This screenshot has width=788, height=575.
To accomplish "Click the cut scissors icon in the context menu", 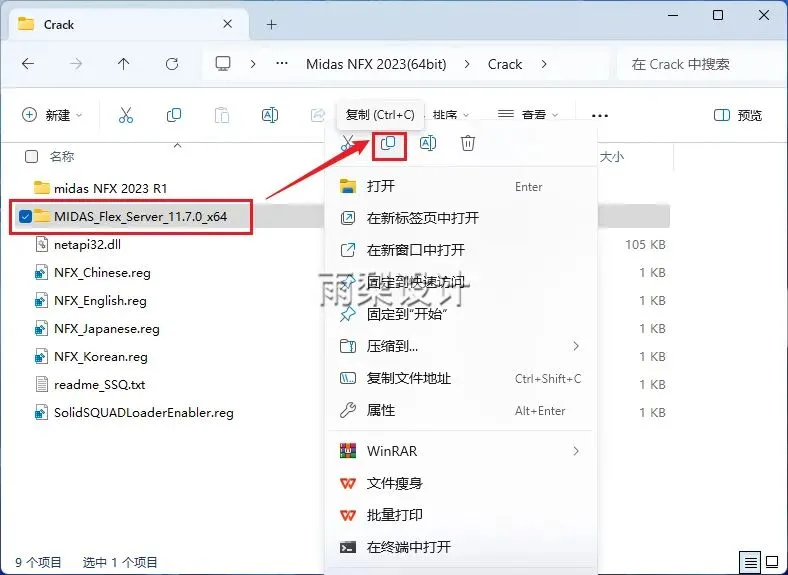I will (347, 143).
